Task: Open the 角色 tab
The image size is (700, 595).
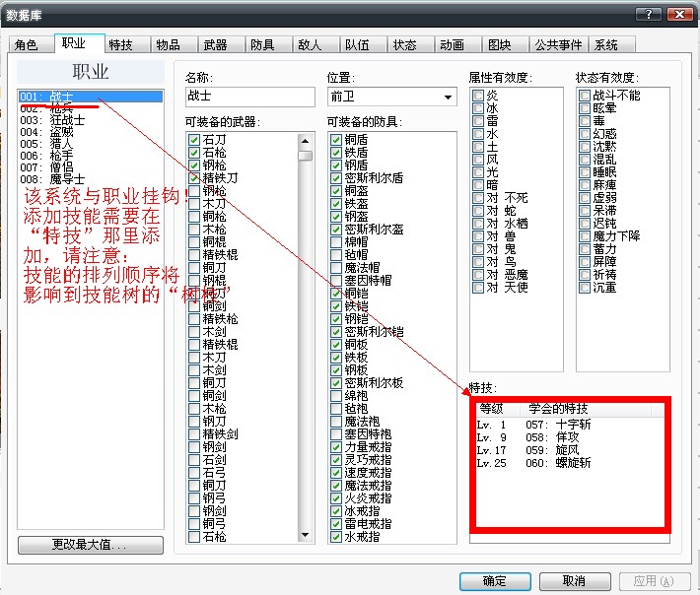Action: pos(32,44)
